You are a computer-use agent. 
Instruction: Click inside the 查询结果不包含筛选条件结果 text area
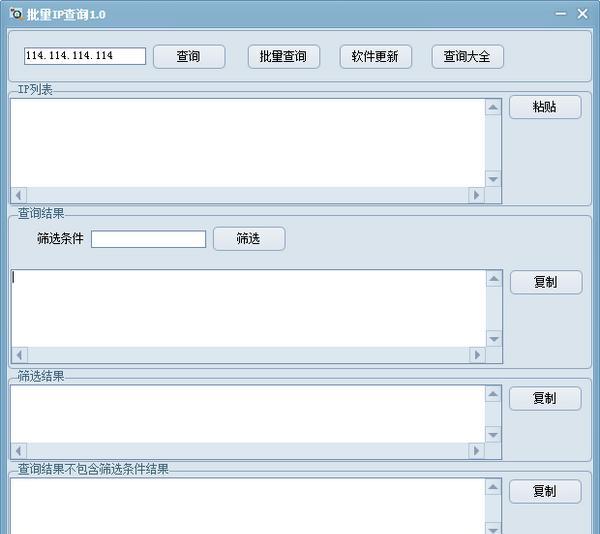[x=248, y=506]
